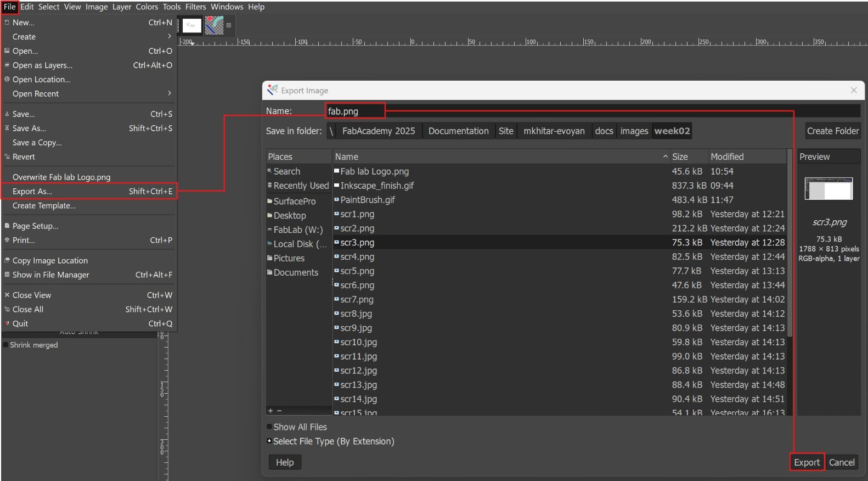Select Pictures in Places
The image size is (868, 481).
click(298, 258)
